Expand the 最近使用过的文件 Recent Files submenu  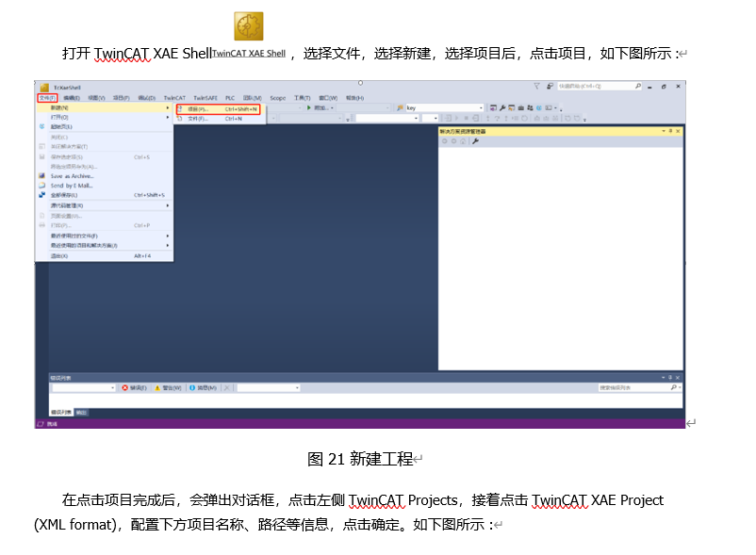tap(105, 236)
